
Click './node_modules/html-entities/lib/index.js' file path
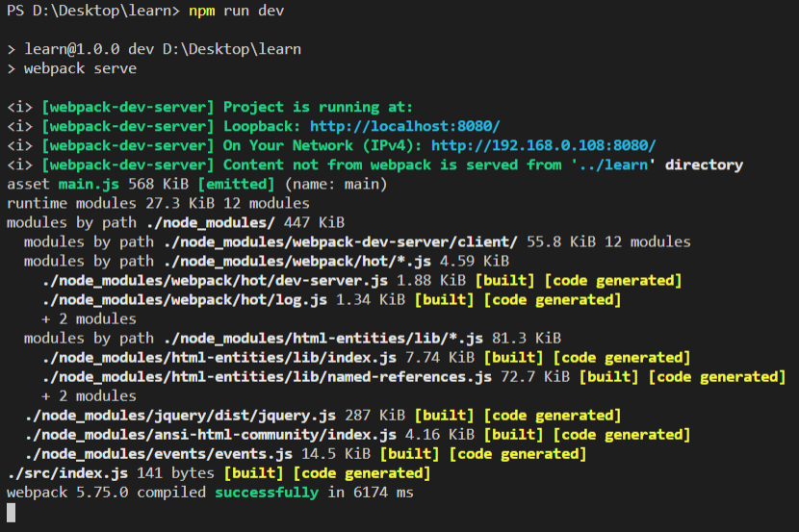(219, 358)
